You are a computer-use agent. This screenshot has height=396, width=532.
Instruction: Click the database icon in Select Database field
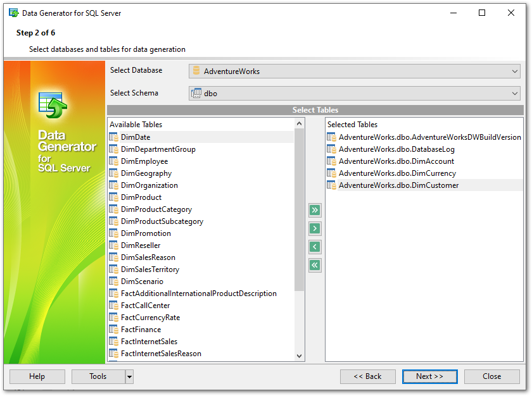[196, 71]
